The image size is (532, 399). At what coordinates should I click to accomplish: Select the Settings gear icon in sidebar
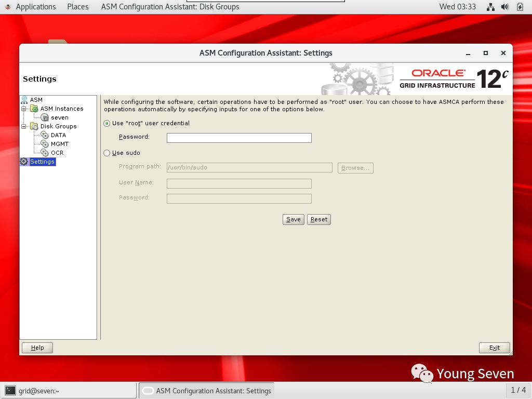click(x=23, y=162)
